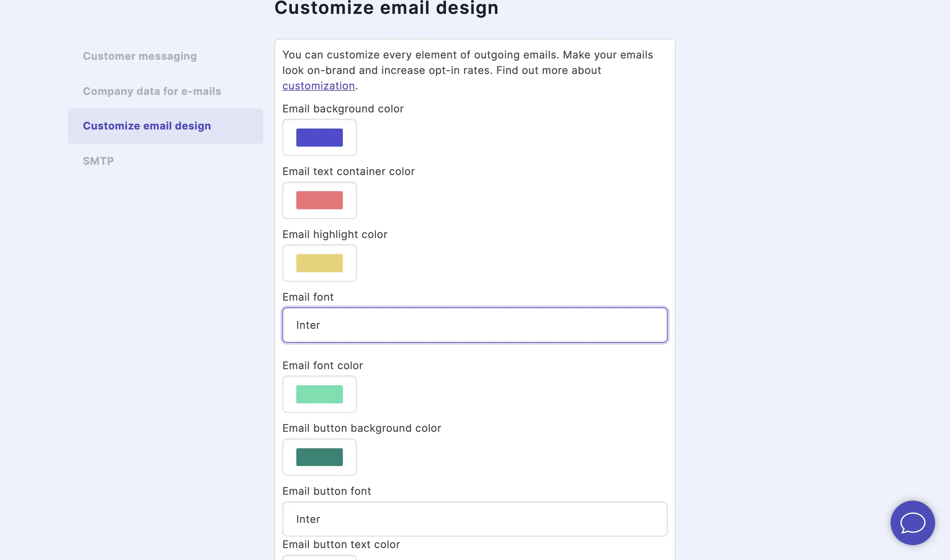
Task: Edit Email button background color swatch
Action: coord(320,457)
